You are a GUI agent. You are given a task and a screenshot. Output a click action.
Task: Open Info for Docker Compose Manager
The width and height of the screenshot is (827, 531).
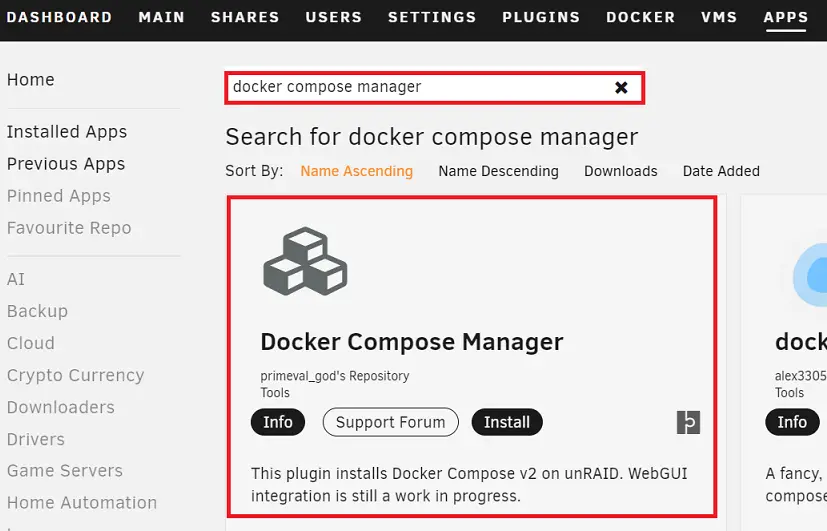278,422
